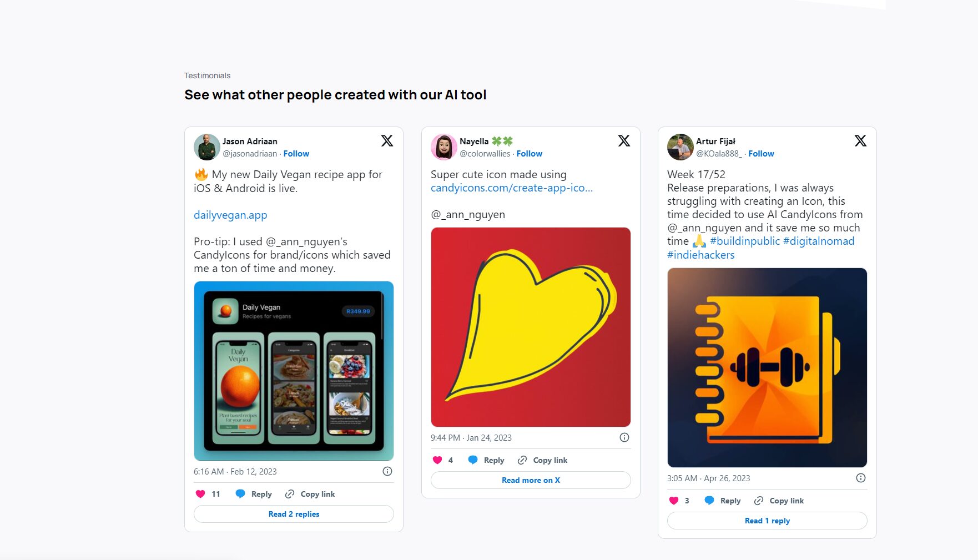Open info icon beside Jan 24, 2023 timestamp

[x=624, y=437]
